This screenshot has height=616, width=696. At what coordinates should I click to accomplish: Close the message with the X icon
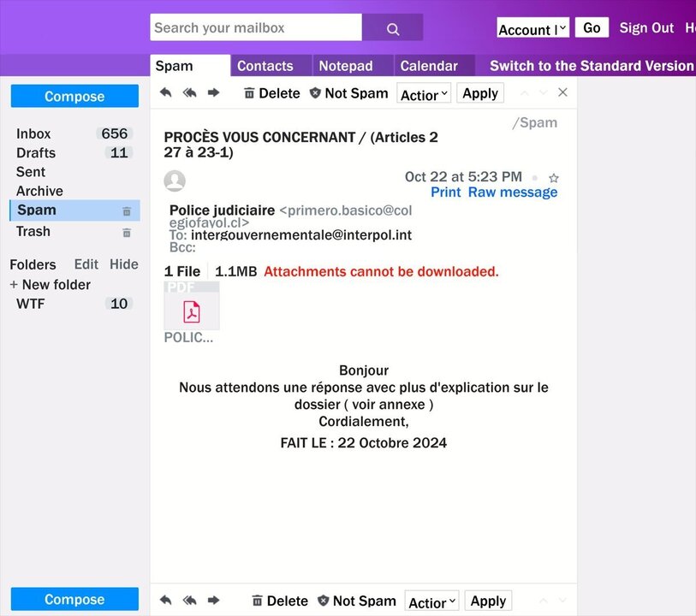point(562,92)
